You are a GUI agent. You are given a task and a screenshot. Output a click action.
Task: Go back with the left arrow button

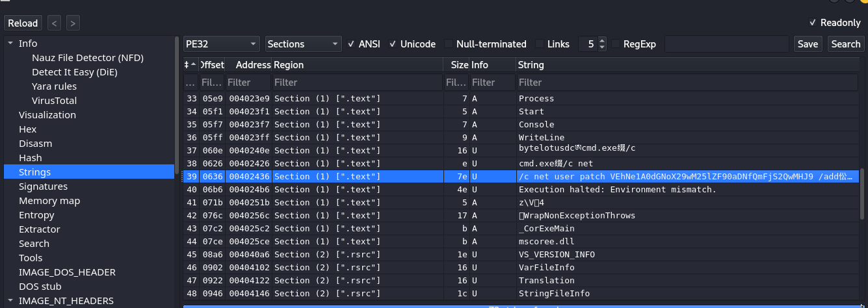[55, 23]
